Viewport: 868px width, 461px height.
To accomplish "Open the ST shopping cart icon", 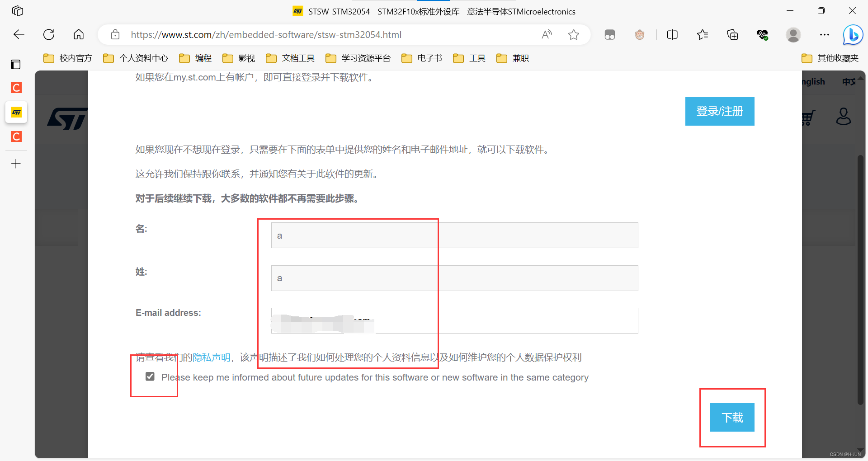I will (808, 118).
